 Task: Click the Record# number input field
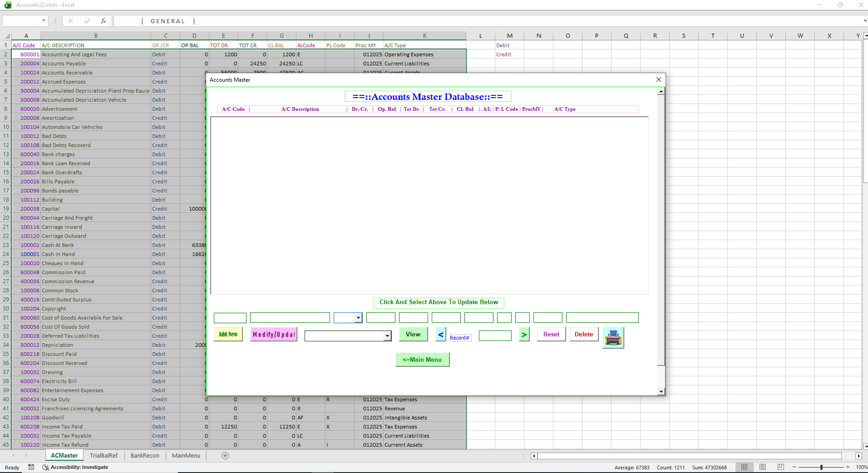coord(495,336)
